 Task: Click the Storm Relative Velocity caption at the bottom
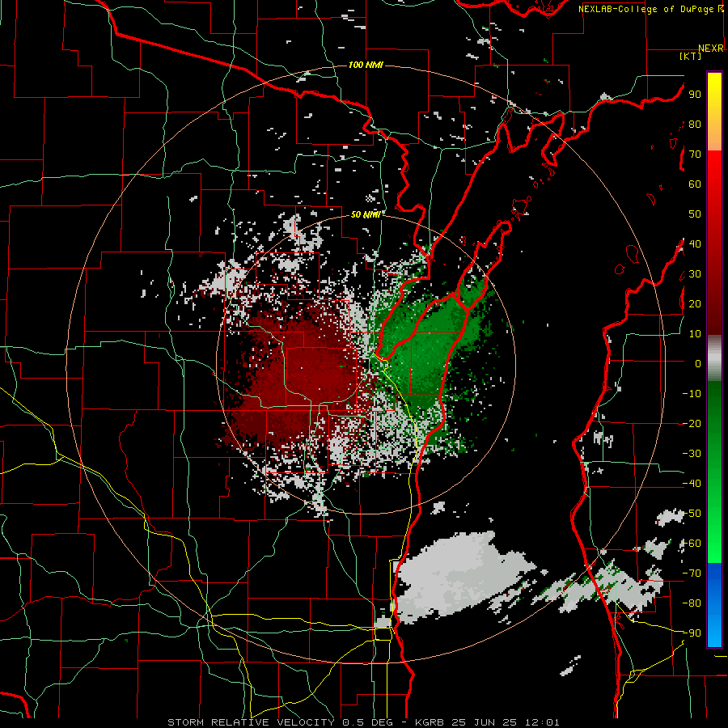click(x=363, y=722)
